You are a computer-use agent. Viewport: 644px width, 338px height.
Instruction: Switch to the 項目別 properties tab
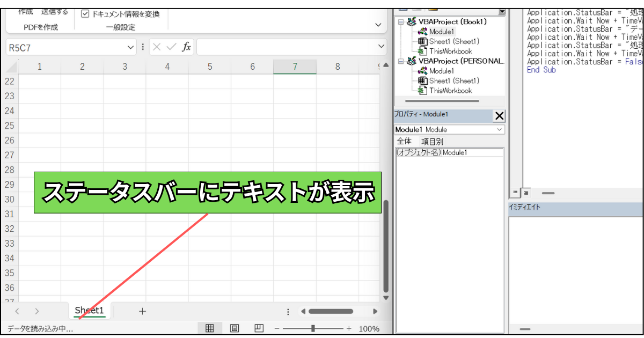pos(432,142)
